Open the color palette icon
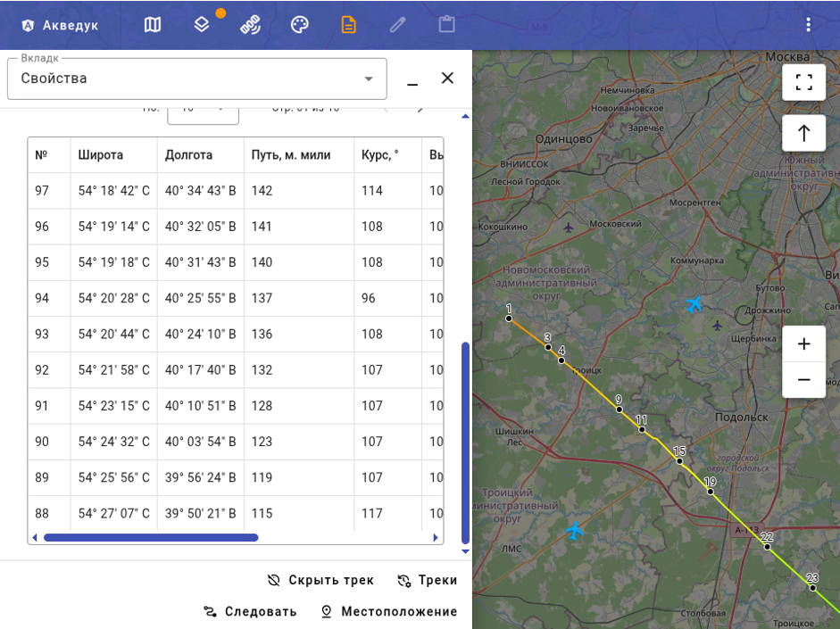This screenshot has width=840, height=629. [299, 25]
